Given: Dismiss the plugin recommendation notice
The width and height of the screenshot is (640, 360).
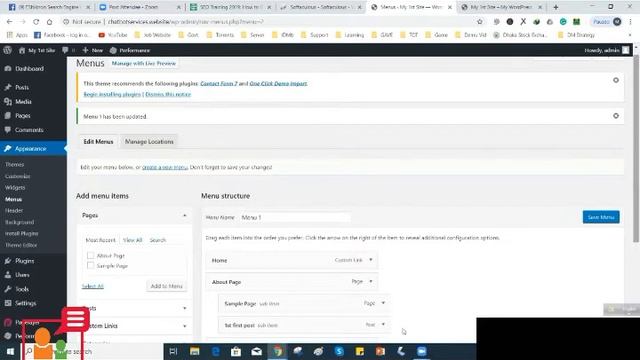Looking at the screenshot, I should pos(616,80).
